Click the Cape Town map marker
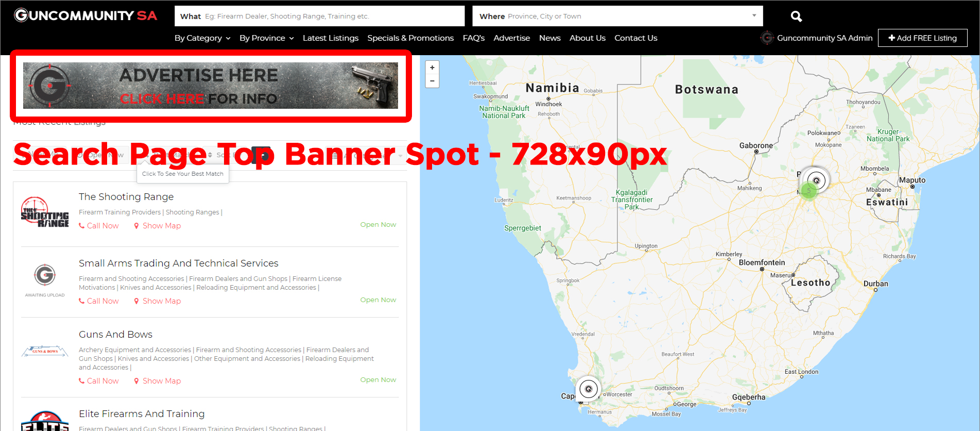 (588, 389)
